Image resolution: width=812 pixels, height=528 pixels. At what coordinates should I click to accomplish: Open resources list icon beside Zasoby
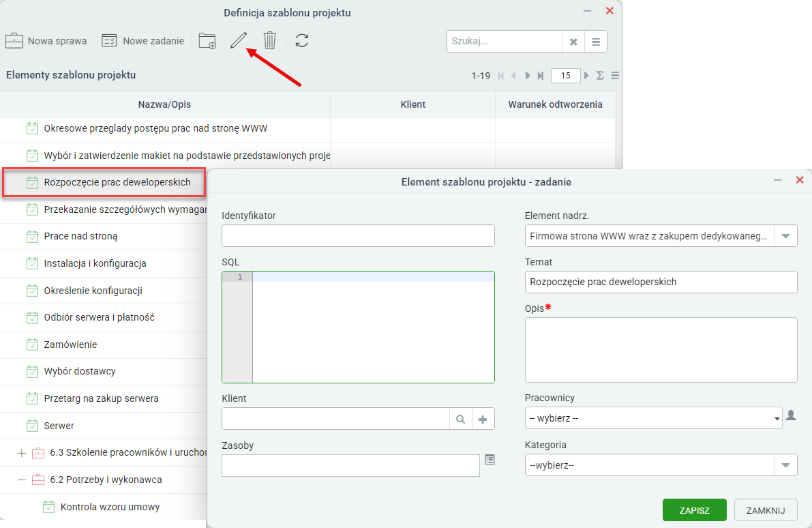490,459
